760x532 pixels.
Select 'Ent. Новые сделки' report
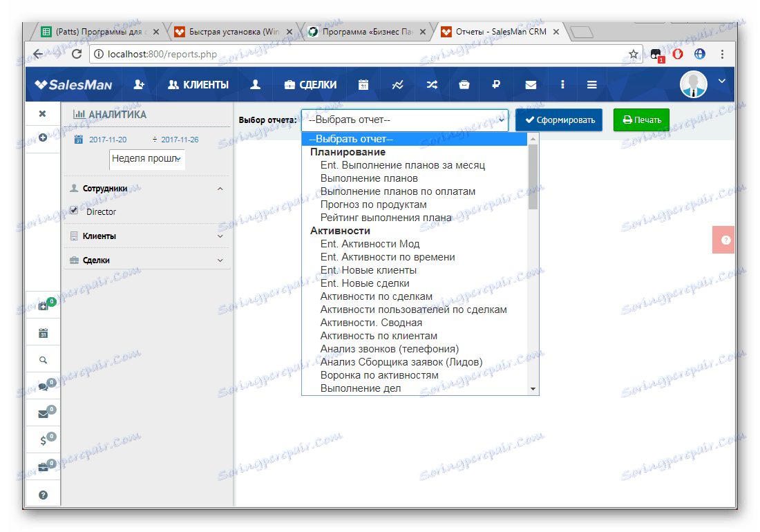click(415, 283)
